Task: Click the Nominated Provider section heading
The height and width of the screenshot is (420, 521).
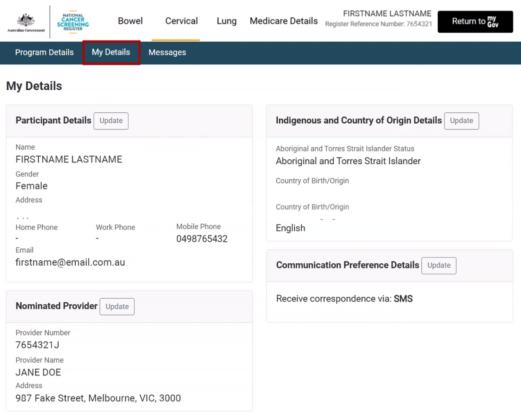Action: point(57,306)
